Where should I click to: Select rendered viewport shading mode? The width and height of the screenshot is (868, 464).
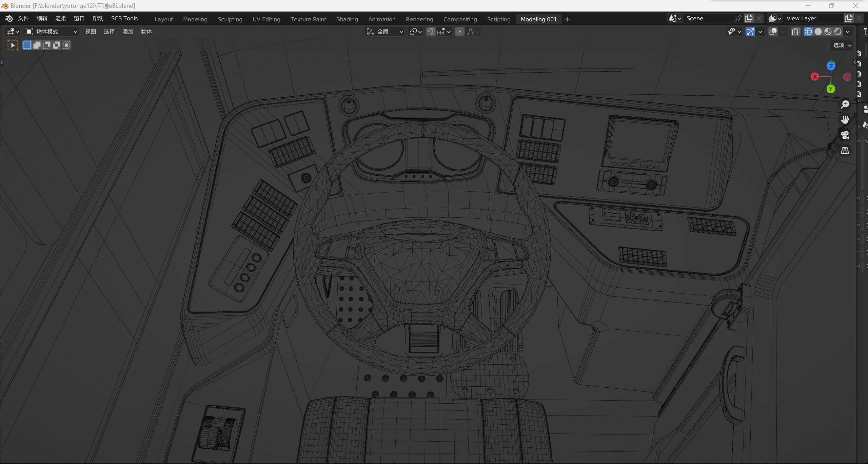838,32
